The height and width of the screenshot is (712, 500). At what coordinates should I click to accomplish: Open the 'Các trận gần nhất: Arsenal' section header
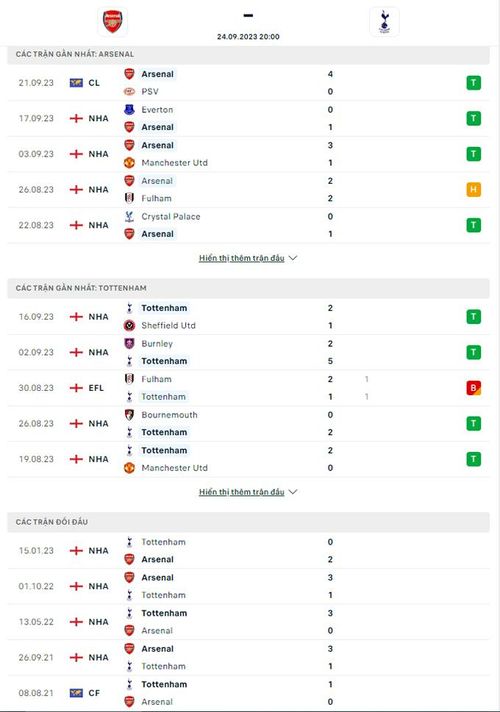(x=248, y=54)
